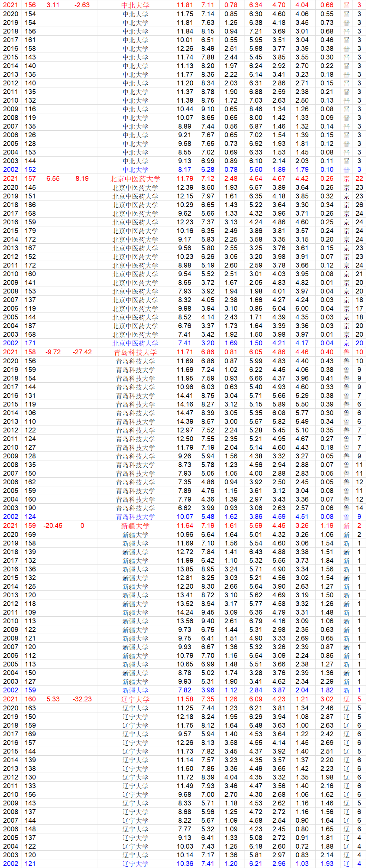The width and height of the screenshot is (366, 868).
Task: Select year 2010 in the 中北大学 block
Action: coord(11,101)
